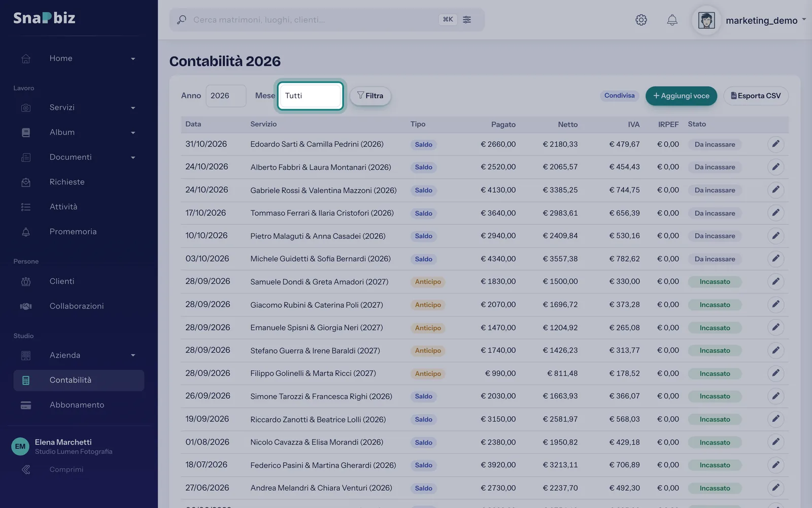Click the marketing_demo profile avatar
Viewport: 812px width, 508px height.
(x=706, y=20)
